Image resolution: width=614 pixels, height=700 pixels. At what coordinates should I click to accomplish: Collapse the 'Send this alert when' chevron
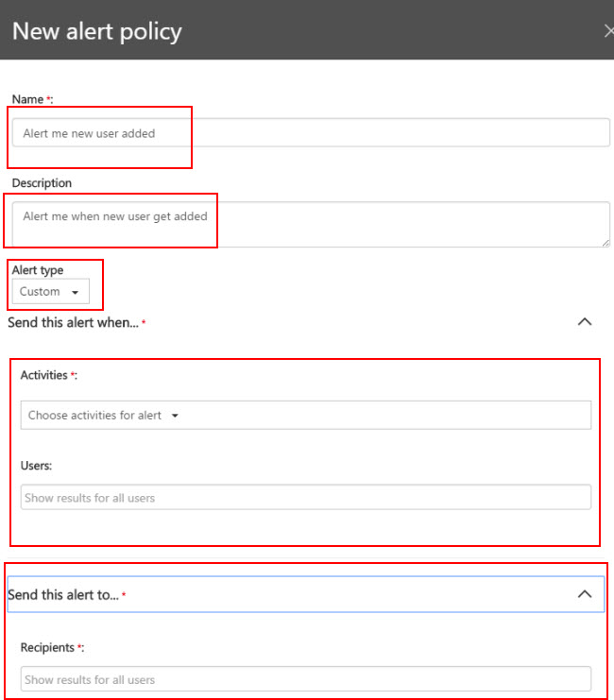coord(584,322)
